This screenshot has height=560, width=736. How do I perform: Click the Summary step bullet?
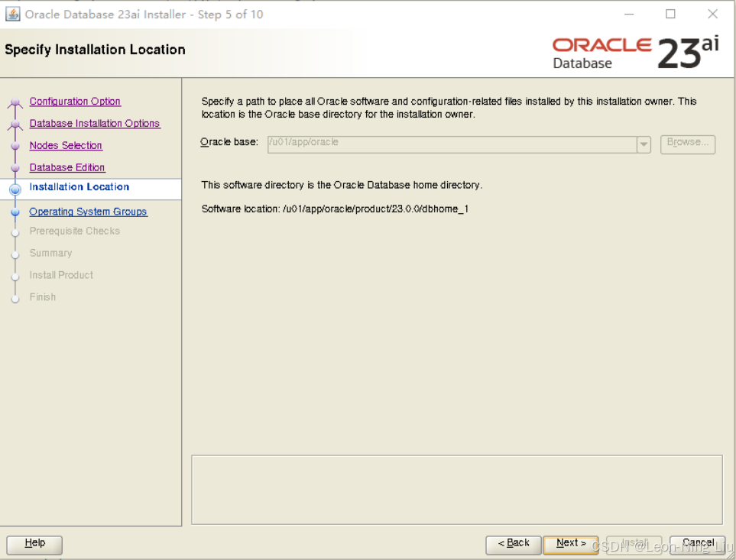[15, 254]
